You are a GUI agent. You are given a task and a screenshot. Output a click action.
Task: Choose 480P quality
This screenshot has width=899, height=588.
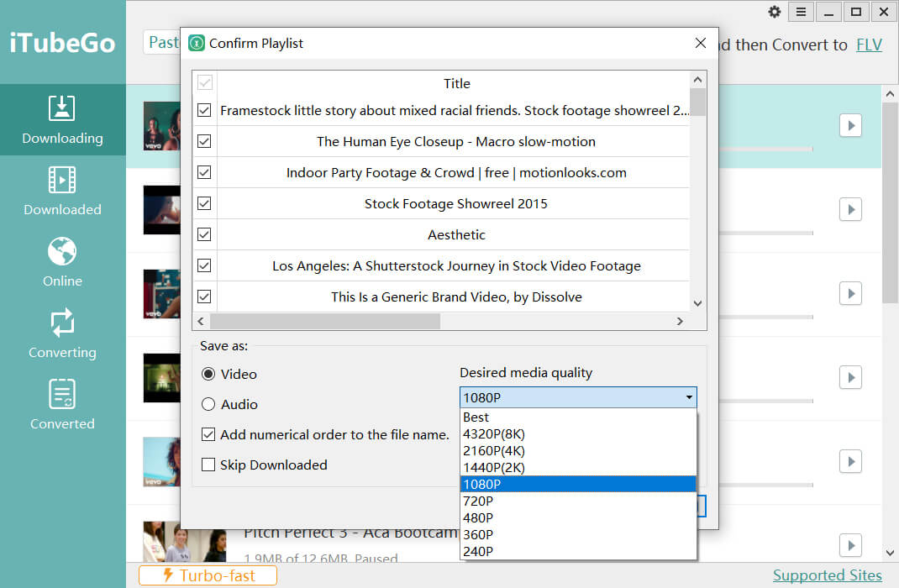coord(579,517)
